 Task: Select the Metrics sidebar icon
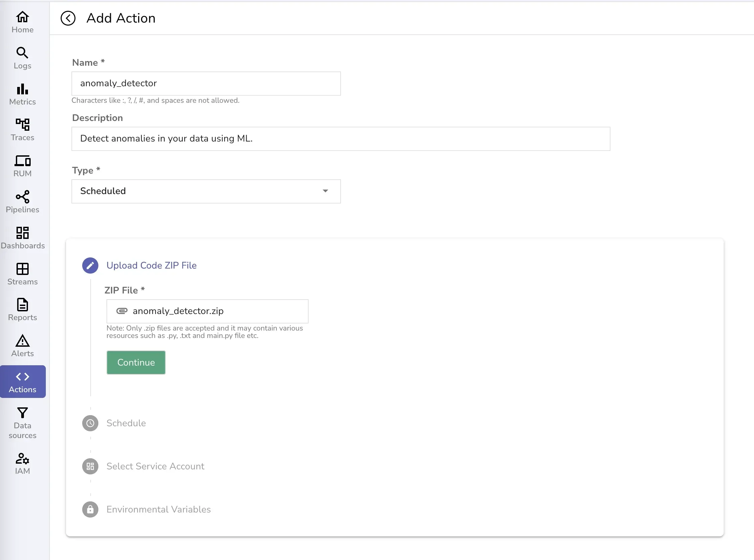(22, 94)
